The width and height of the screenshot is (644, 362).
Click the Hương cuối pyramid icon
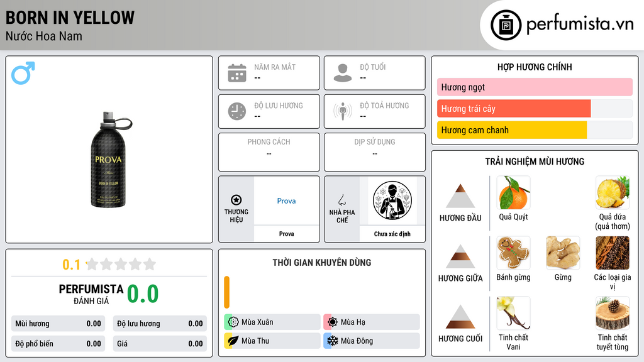click(460, 317)
